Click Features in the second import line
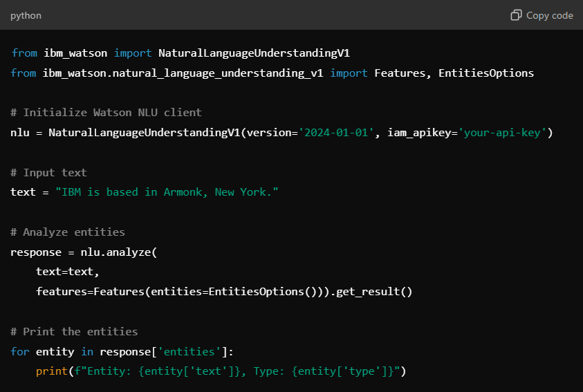 coord(400,73)
